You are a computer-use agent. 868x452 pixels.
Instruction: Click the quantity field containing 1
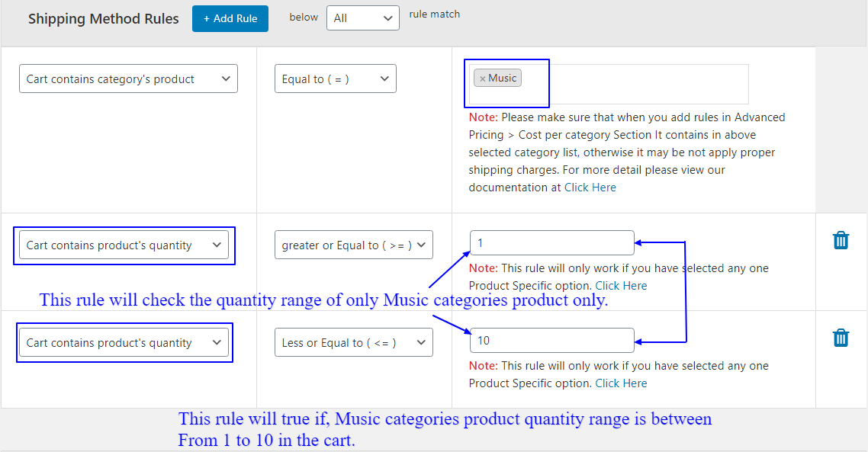point(552,243)
